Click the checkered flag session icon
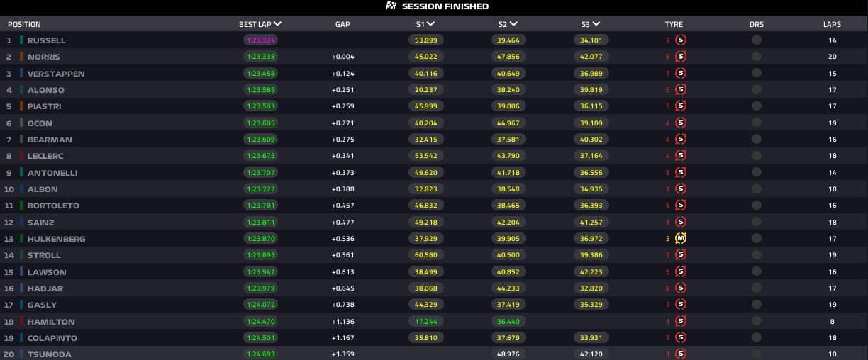This screenshot has width=868, height=360. coord(390,6)
